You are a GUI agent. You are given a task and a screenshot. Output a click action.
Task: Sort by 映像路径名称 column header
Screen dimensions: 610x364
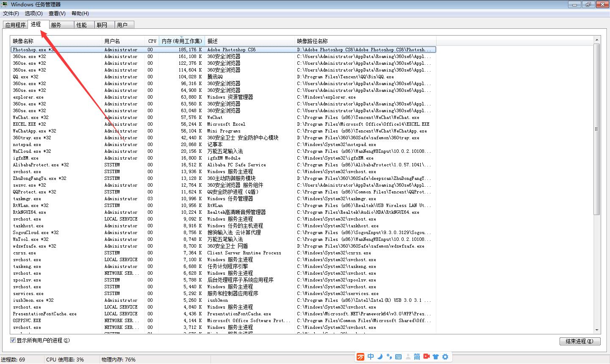click(366, 41)
